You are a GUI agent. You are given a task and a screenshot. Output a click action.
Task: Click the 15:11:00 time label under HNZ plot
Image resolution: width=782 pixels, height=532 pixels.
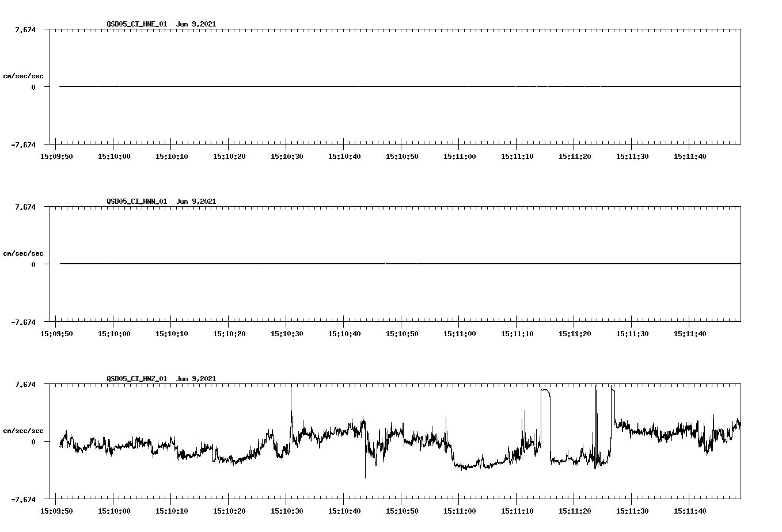click(x=460, y=511)
